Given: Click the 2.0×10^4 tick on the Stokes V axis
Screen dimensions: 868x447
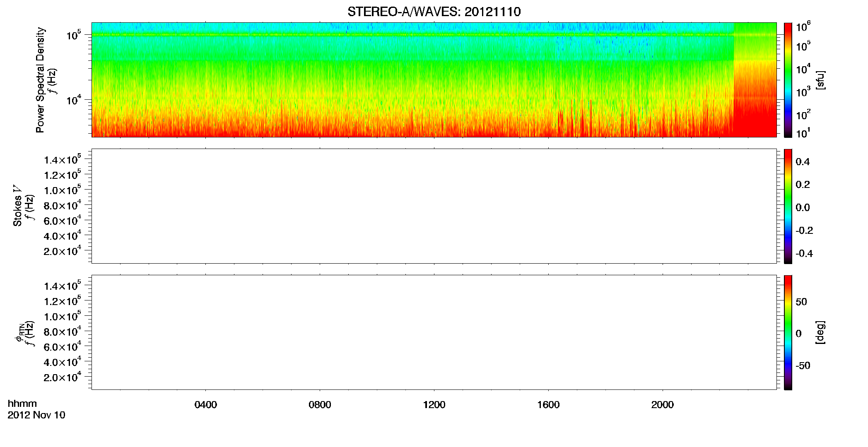Looking at the screenshot, I should (x=63, y=251).
